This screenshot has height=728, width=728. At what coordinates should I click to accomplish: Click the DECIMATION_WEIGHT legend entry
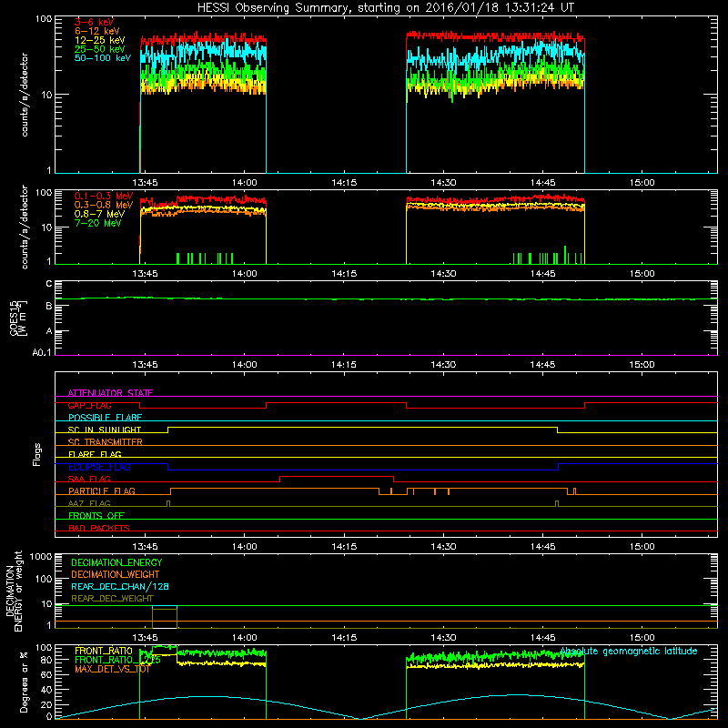point(116,575)
